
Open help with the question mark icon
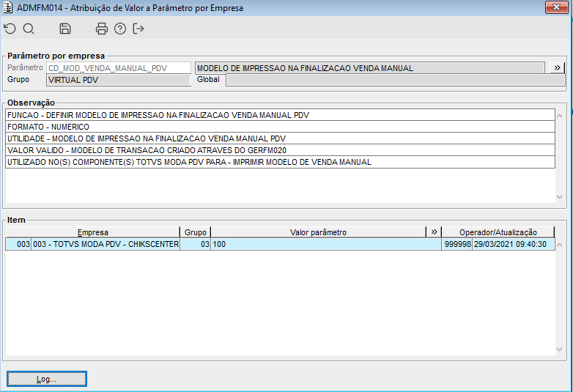coord(120,29)
